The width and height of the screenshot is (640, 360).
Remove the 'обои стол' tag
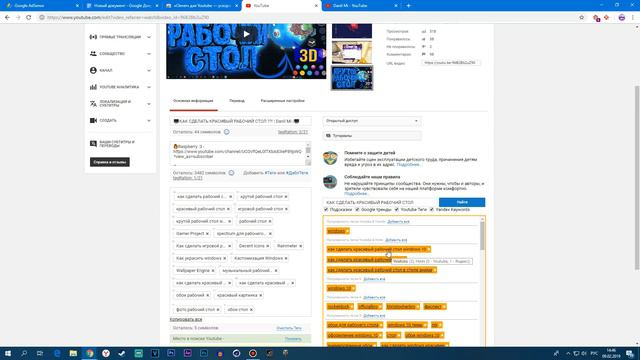251,310
